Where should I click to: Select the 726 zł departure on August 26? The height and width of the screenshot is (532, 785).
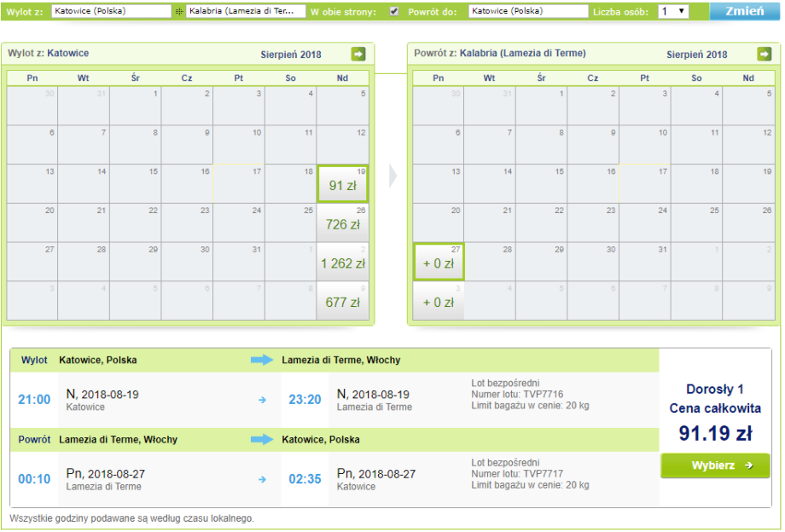pyautogui.click(x=342, y=223)
